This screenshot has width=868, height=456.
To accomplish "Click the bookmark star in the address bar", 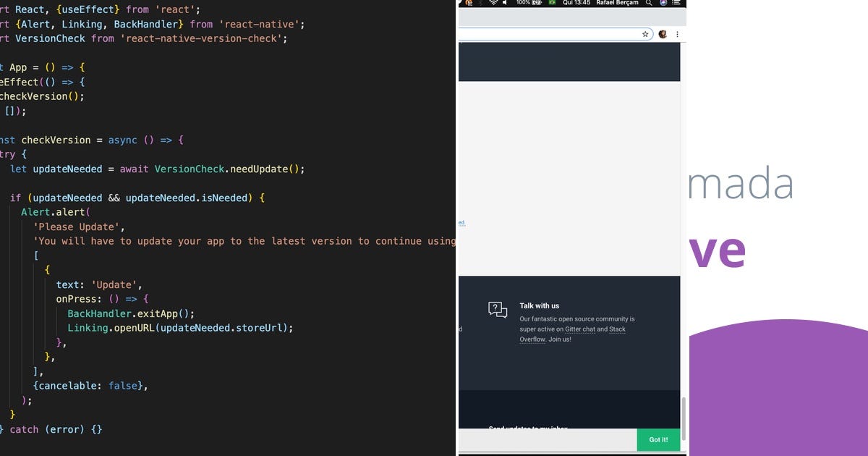I will (x=645, y=34).
